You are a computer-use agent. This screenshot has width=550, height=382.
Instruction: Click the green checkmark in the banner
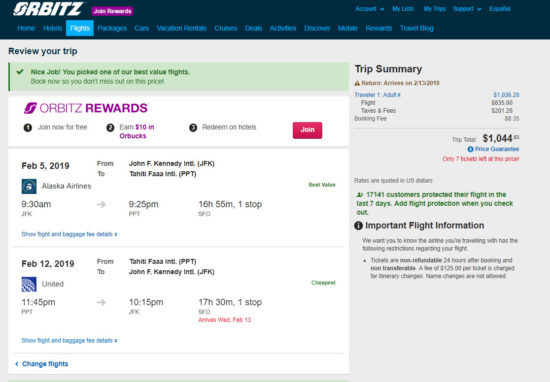[20, 72]
